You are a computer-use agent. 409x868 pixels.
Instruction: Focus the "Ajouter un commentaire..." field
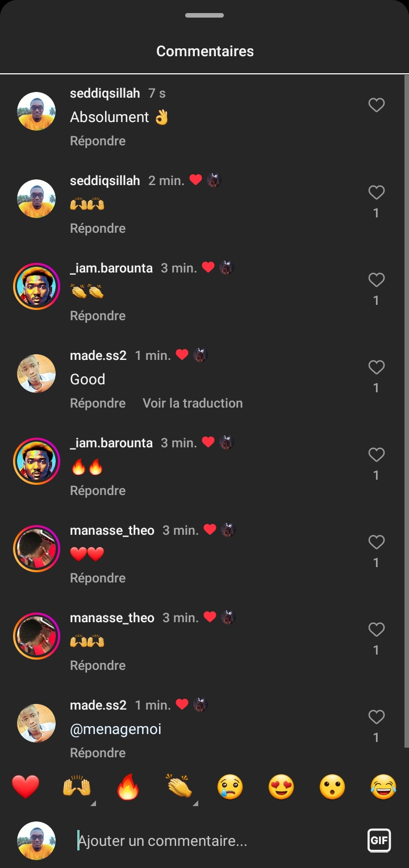[x=216, y=841]
